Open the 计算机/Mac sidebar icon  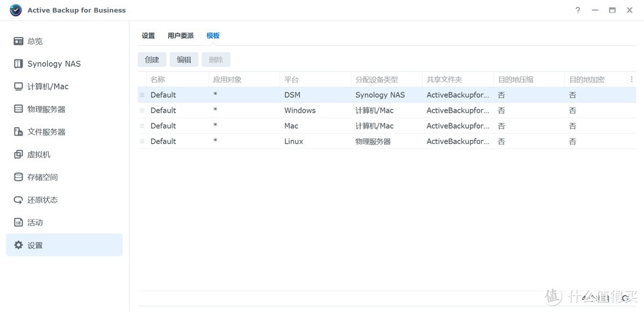pyautogui.click(x=18, y=87)
